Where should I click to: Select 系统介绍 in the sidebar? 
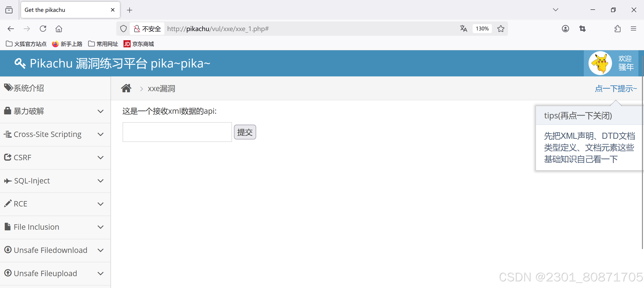[29, 88]
